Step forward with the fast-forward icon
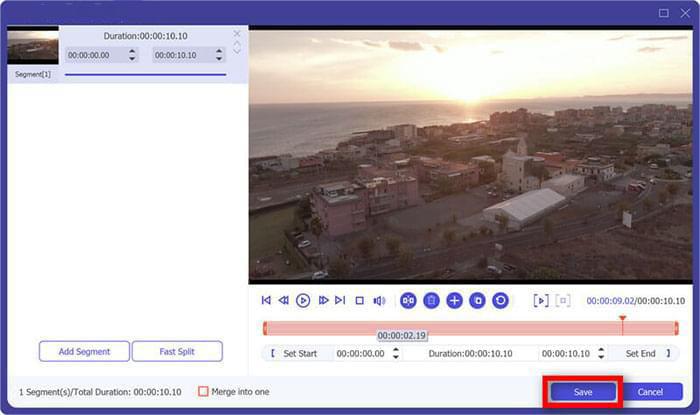 [x=323, y=300]
